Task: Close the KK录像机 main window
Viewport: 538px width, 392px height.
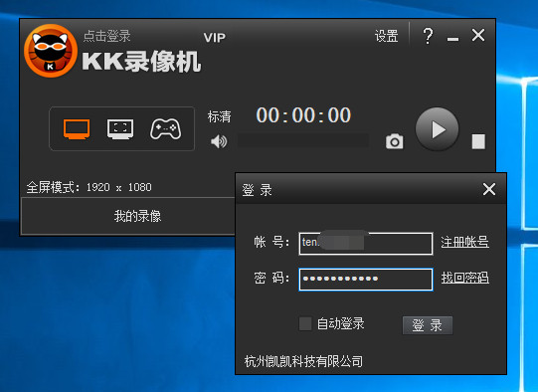Action: point(478,35)
